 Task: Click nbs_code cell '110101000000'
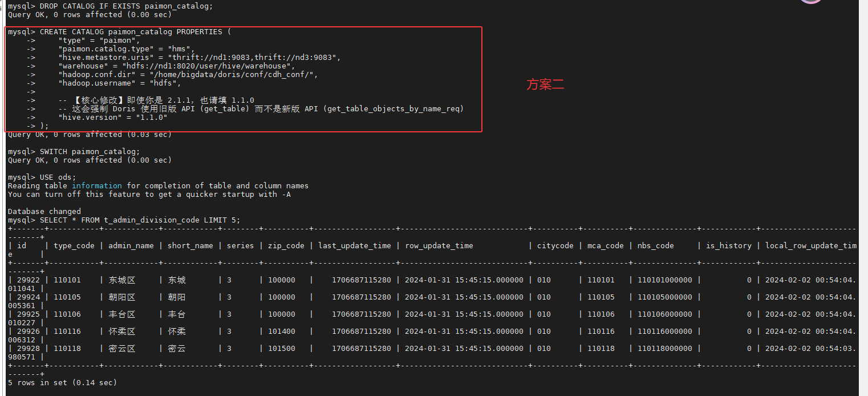pyautogui.click(x=665, y=280)
